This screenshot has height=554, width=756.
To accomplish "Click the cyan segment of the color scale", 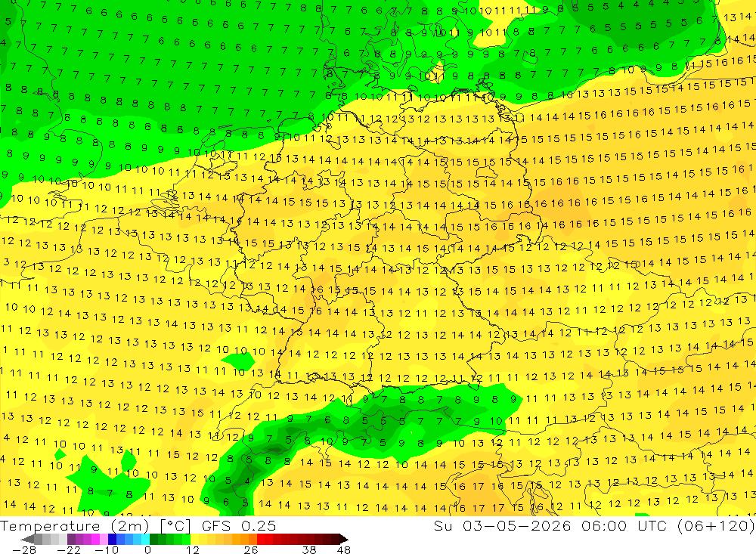I will pos(146,539).
